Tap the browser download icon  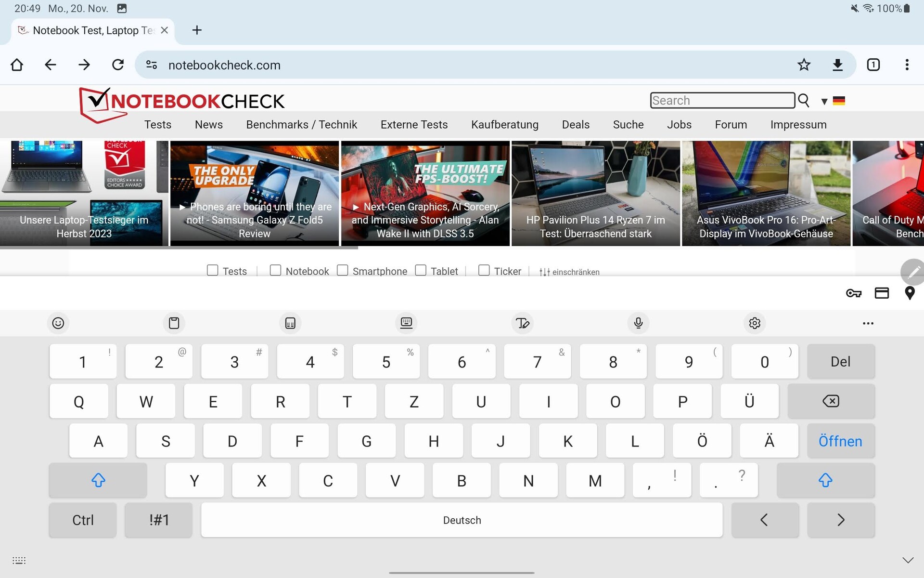(837, 65)
